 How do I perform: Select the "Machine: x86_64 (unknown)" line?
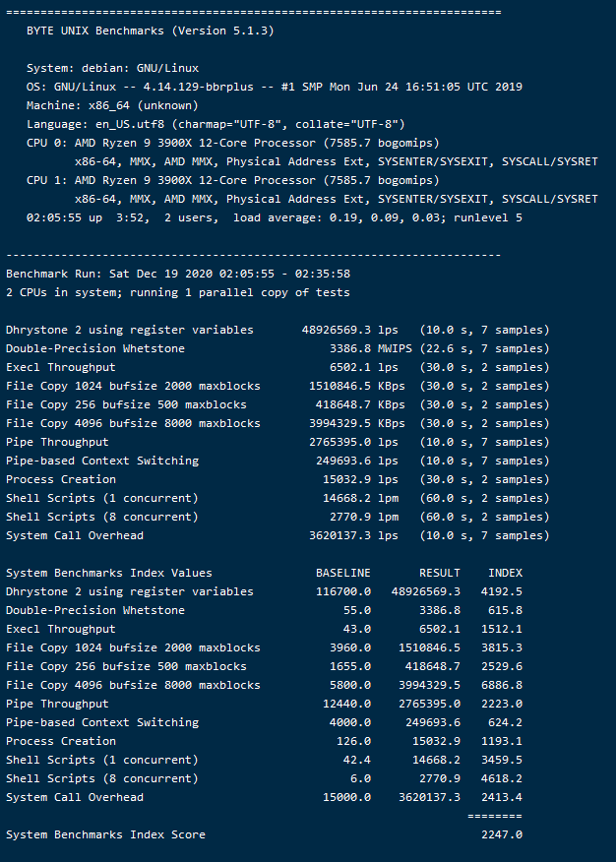(x=112, y=105)
